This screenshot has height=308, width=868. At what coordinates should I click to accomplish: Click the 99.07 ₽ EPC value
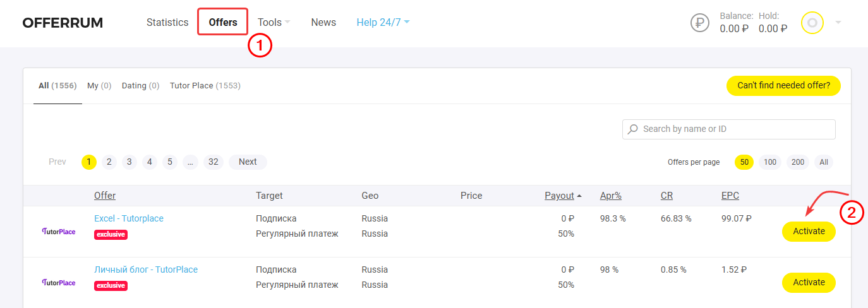point(737,218)
